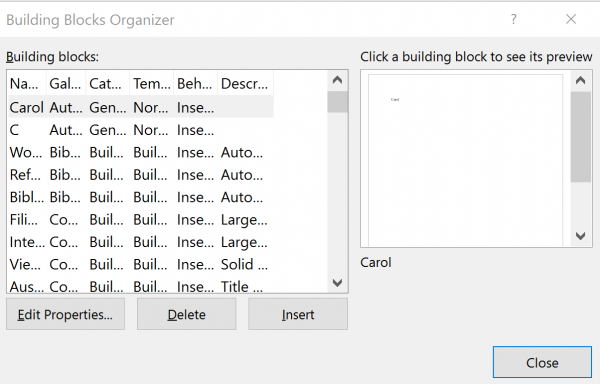Image resolution: width=600 pixels, height=384 pixels.
Task: Click the Help question mark icon
Action: (x=514, y=19)
